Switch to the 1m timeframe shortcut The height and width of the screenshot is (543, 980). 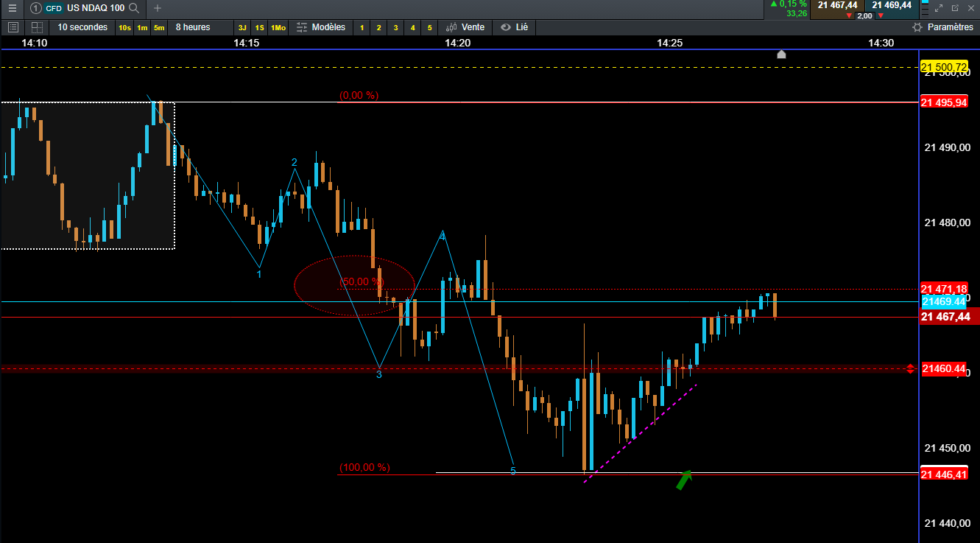(x=142, y=27)
